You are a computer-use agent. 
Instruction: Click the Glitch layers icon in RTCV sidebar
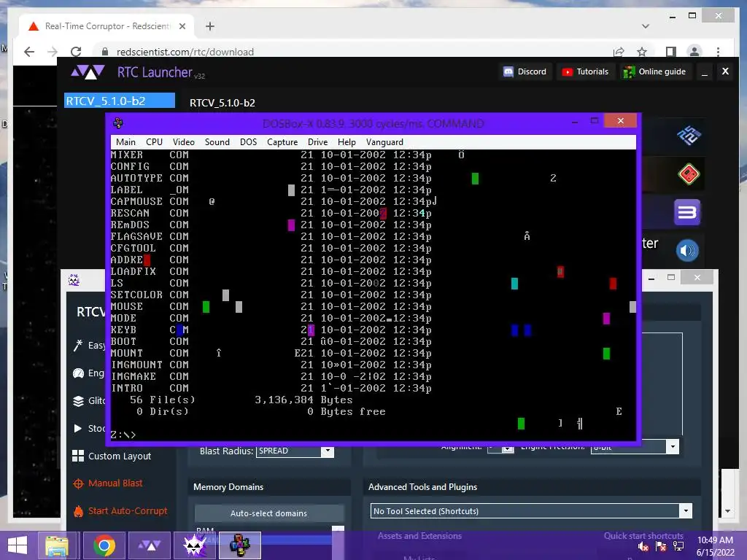[x=78, y=401]
